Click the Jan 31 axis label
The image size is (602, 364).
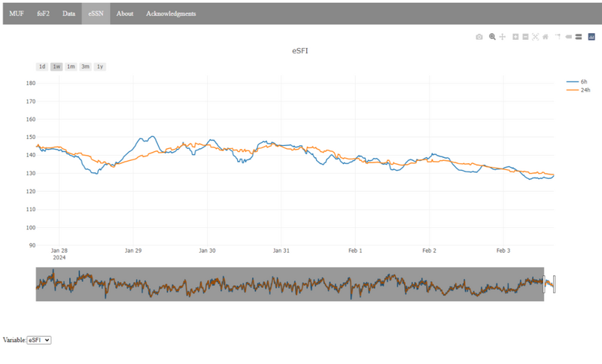click(x=281, y=250)
